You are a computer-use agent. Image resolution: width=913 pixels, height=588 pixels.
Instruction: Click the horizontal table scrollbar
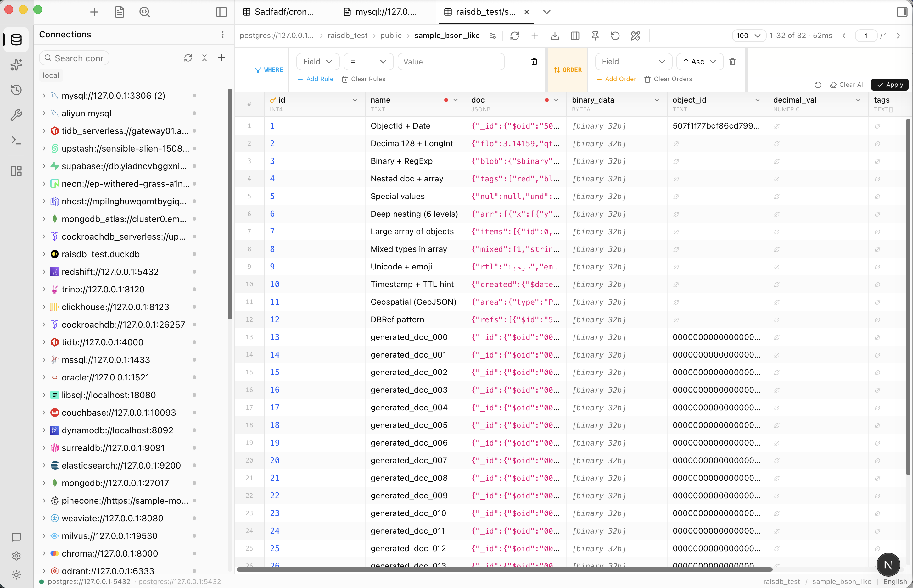504,569
